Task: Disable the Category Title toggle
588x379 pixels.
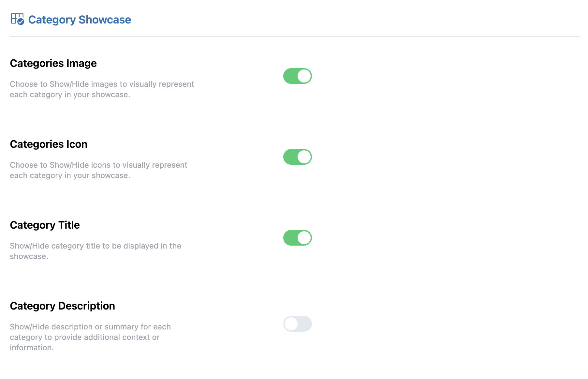Action: (x=297, y=238)
